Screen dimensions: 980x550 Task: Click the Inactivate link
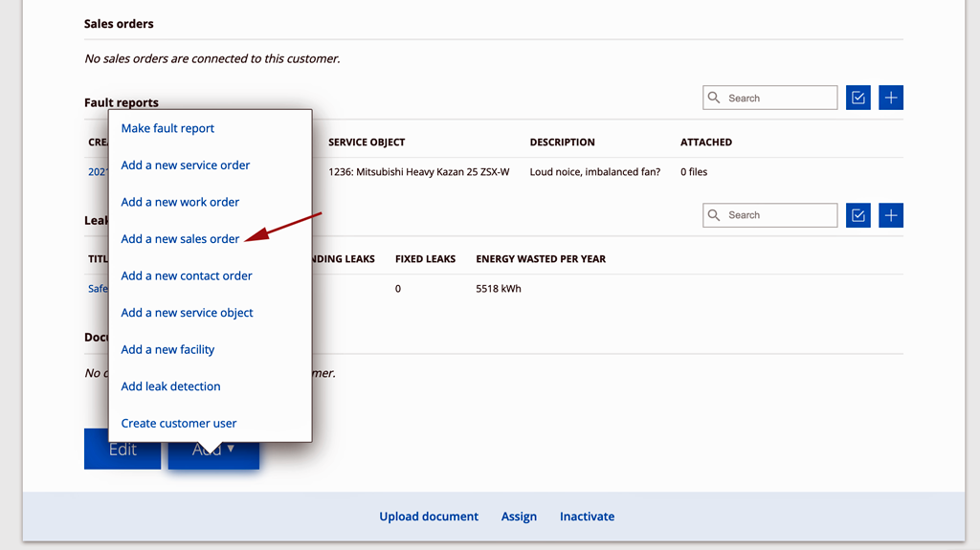point(587,517)
